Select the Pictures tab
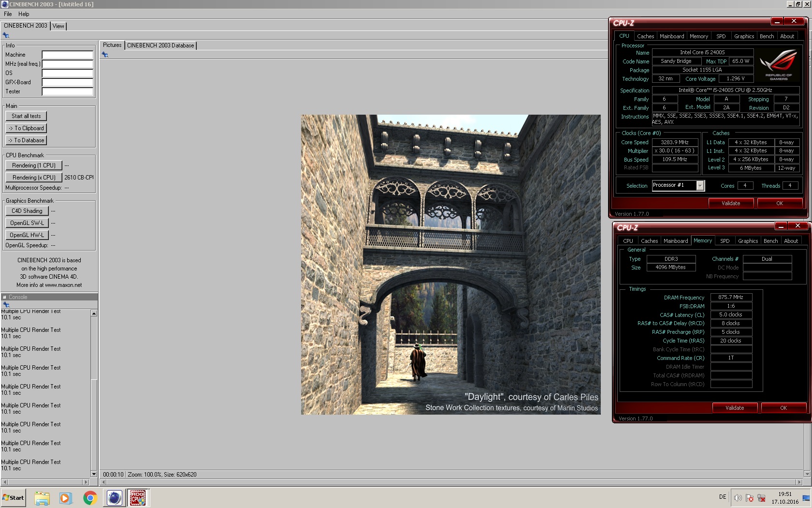Screen dimensions: 812x508 click(x=112, y=45)
